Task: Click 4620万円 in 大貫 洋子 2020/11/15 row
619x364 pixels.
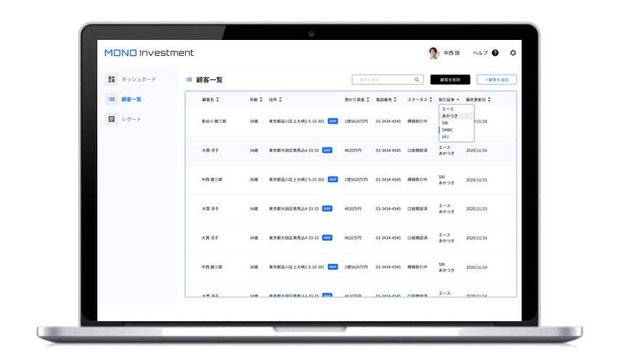Action: [353, 209]
